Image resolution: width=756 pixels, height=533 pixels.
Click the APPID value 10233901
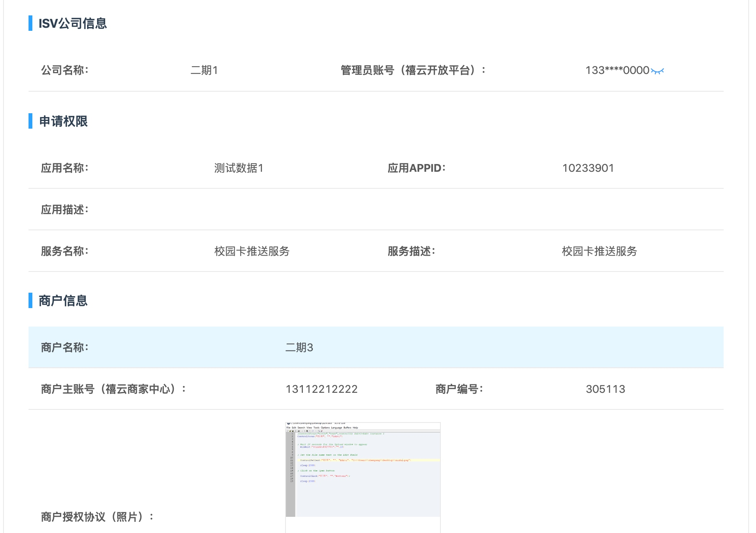588,168
